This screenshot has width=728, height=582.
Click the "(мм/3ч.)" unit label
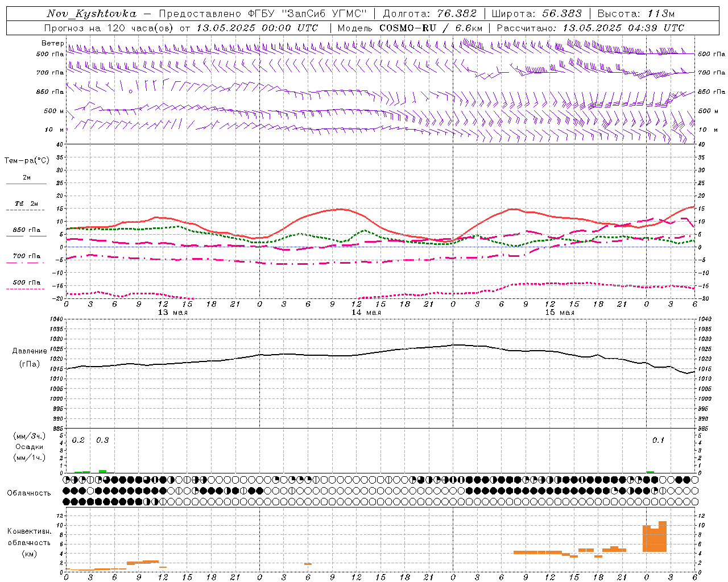pyautogui.click(x=29, y=436)
